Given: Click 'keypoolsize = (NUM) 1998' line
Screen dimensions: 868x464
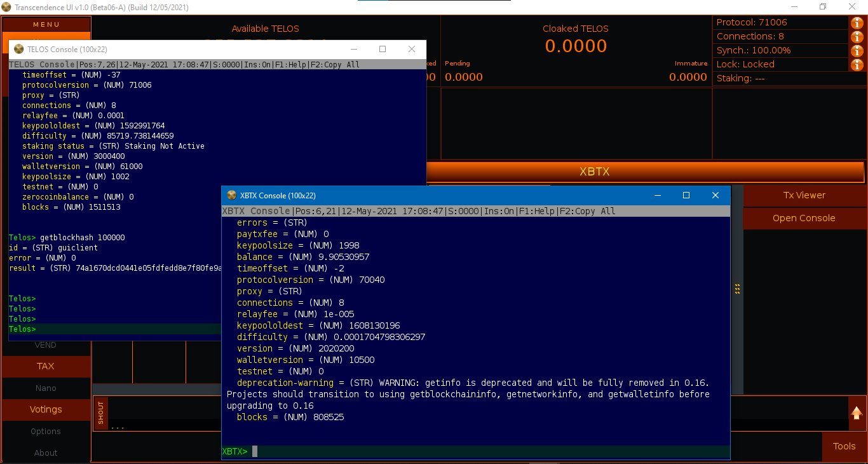Looking at the screenshot, I should pos(298,245).
